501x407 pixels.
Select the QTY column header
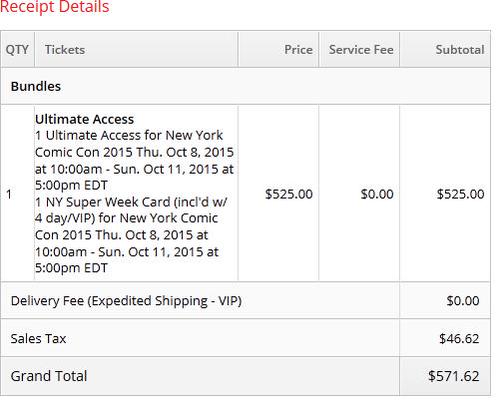pyautogui.click(x=17, y=50)
